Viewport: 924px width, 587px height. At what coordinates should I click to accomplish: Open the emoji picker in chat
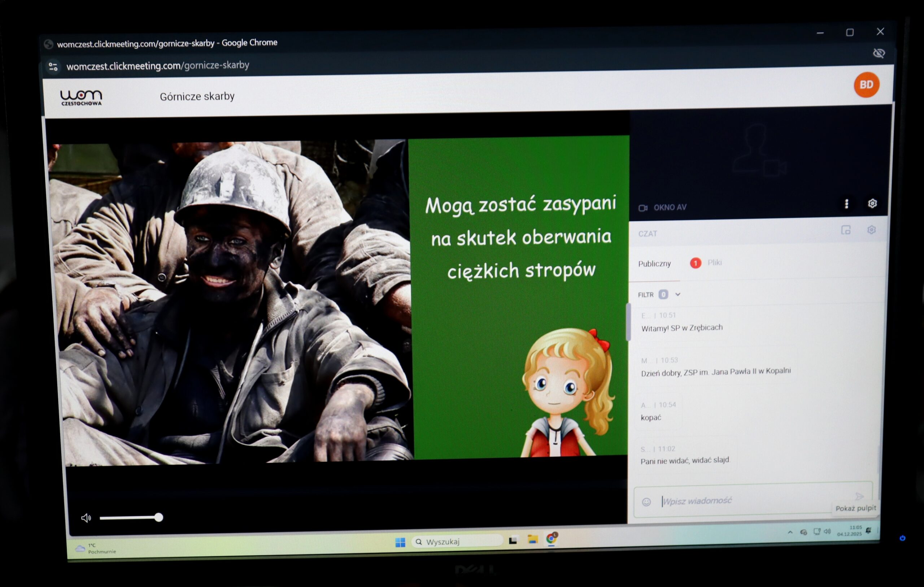click(x=646, y=502)
